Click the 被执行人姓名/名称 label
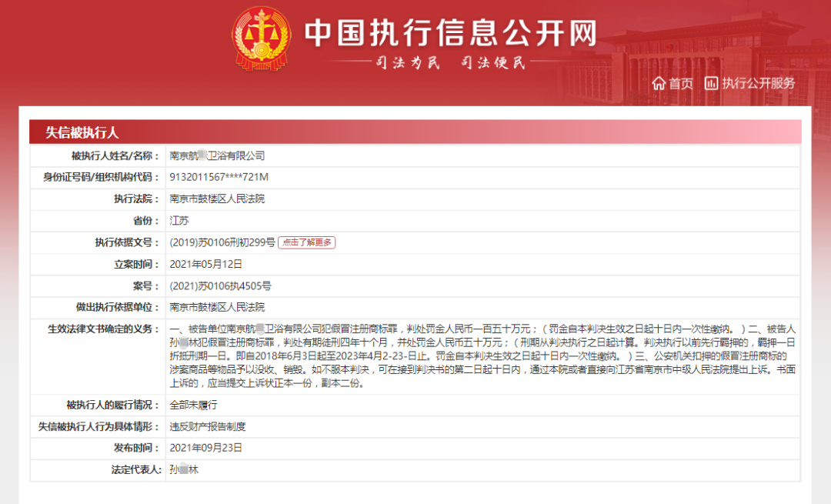The width and height of the screenshot is (831, 504). 115,155
